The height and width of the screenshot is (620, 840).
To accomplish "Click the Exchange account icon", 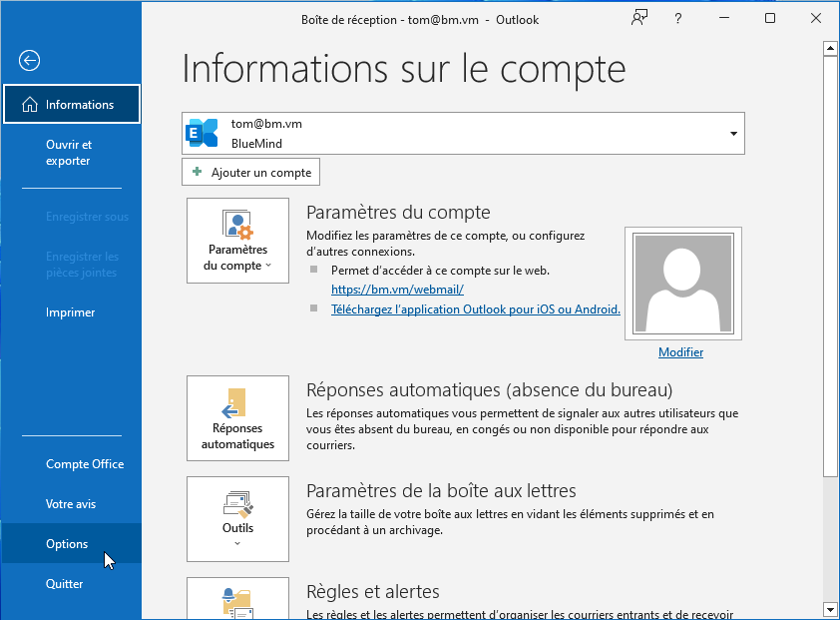I will click(204, 134).
